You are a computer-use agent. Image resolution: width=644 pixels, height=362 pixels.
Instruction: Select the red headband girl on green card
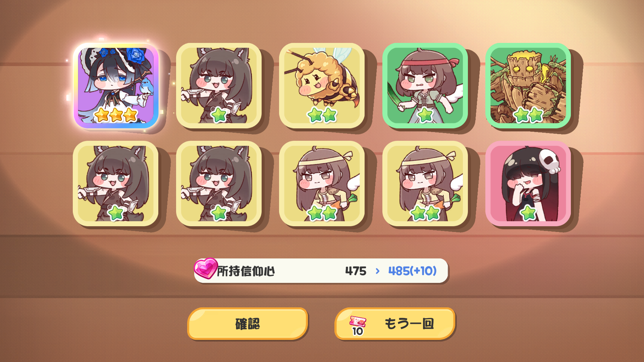point(425,85)
